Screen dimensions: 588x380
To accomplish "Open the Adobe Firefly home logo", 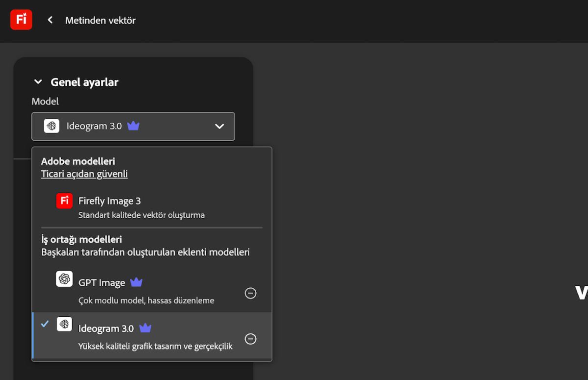I will click(x=21, y=20).
